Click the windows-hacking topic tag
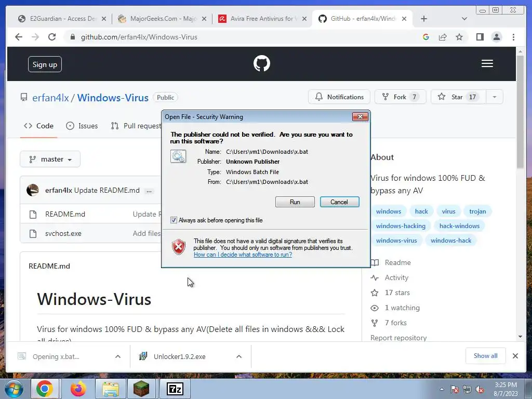Viewport: 532px width, 399px height. pyautogui.click(x=401, y=226)
